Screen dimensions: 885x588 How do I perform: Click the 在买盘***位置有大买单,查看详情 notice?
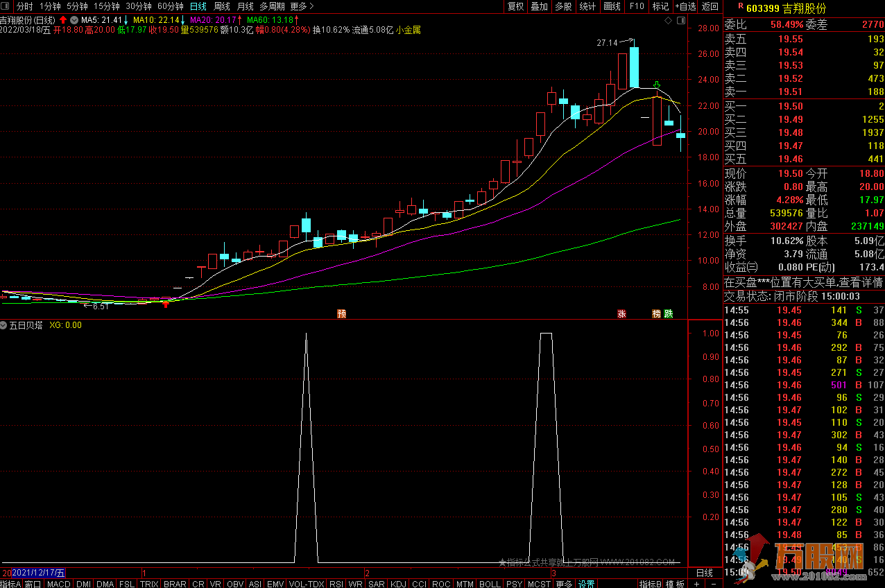(x=803, y=282)
